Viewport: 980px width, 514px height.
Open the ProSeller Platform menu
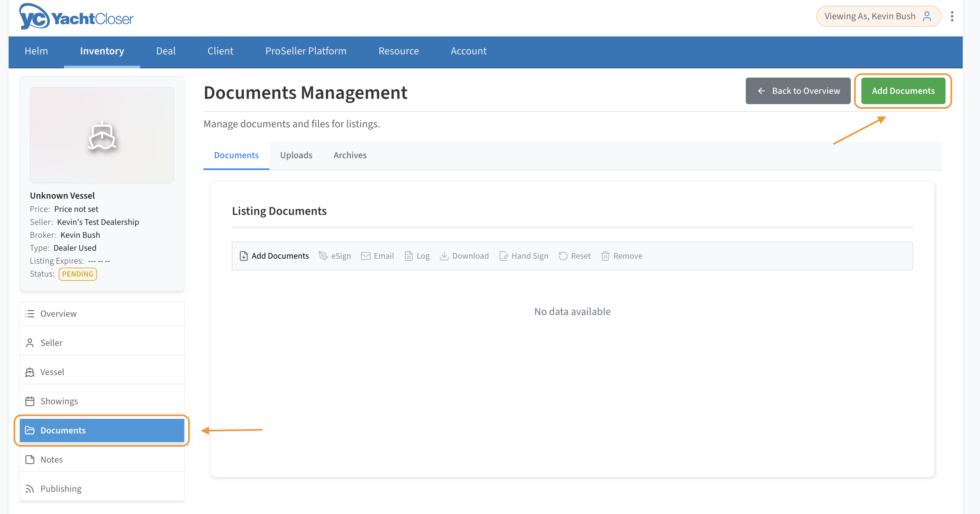305,51
